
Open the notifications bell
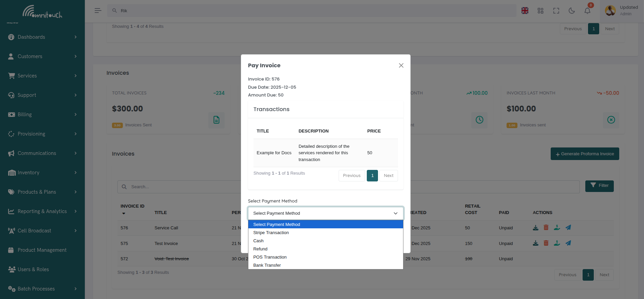(587, 11)
